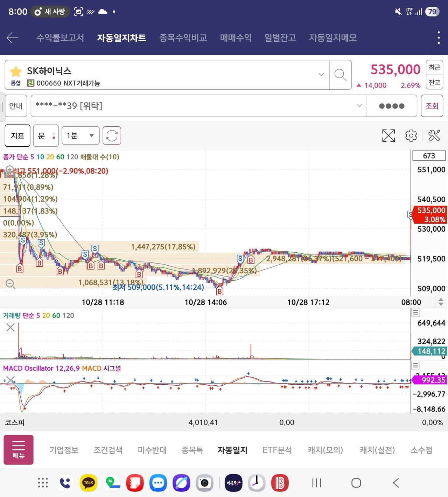The image size is (448, 497).
Task: Refresh the chart with the reload icon
Action: (x=111, y=135)
